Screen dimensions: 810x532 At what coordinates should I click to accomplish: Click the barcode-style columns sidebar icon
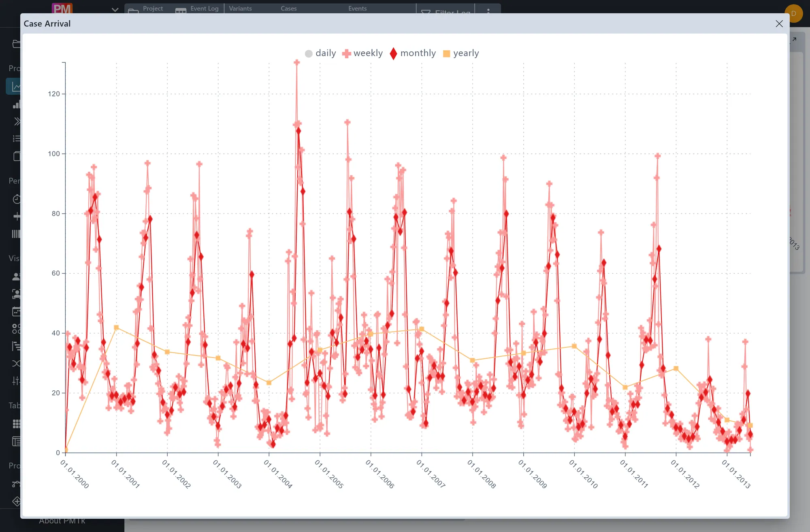[16, 234]
